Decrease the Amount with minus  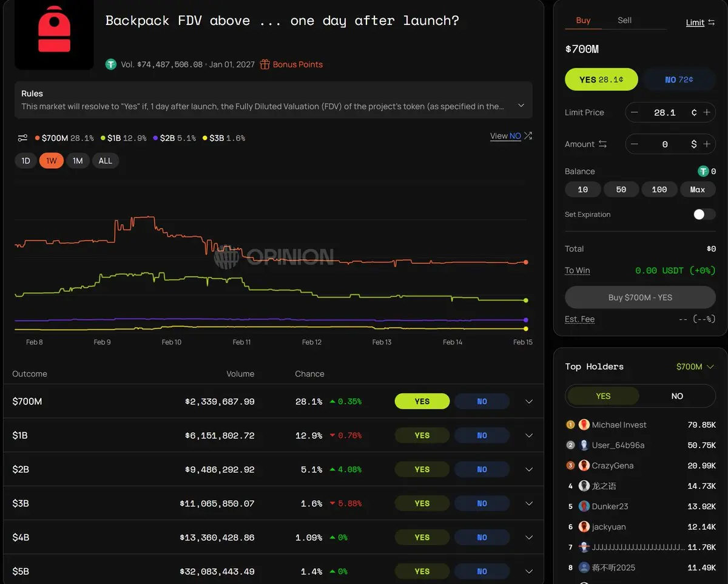tap(635, 144)
